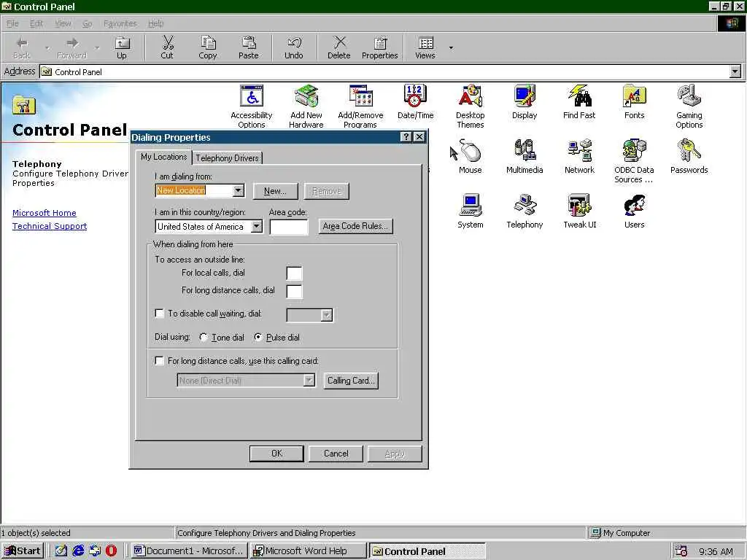
Task: Click the Area Code Rules button
Action: click(355, 226)
